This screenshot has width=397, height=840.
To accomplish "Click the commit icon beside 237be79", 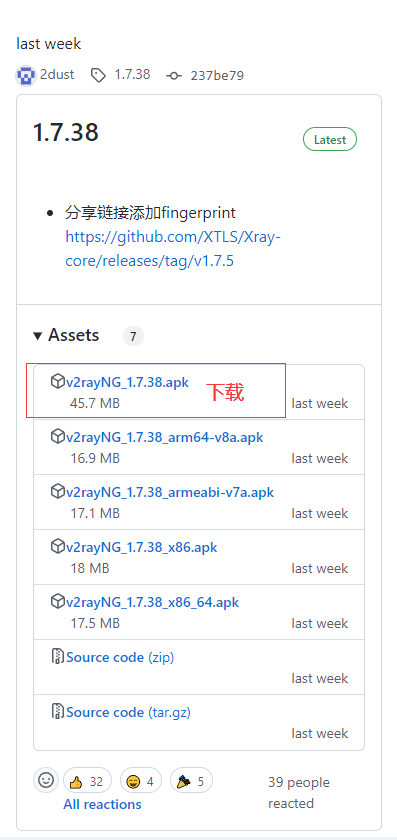I will coord(174,76).
